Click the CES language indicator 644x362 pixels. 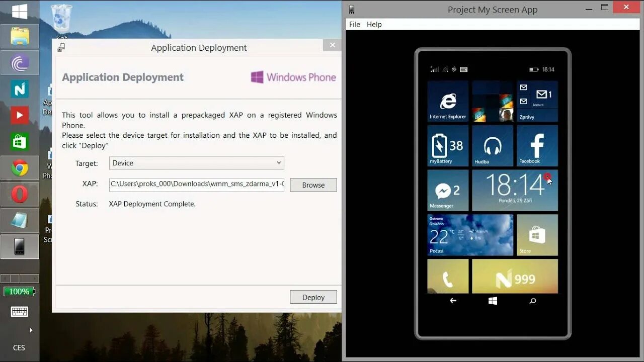coord(19,347)
